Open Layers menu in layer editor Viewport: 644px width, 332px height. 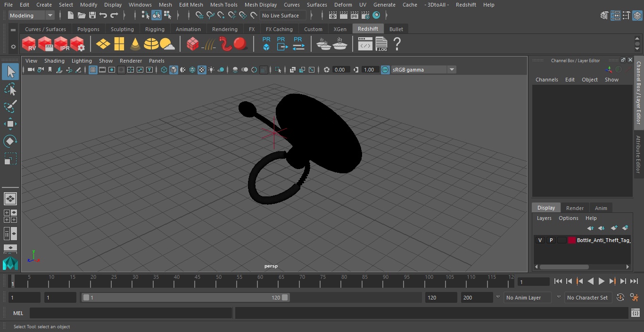click(x=544, y=218)
